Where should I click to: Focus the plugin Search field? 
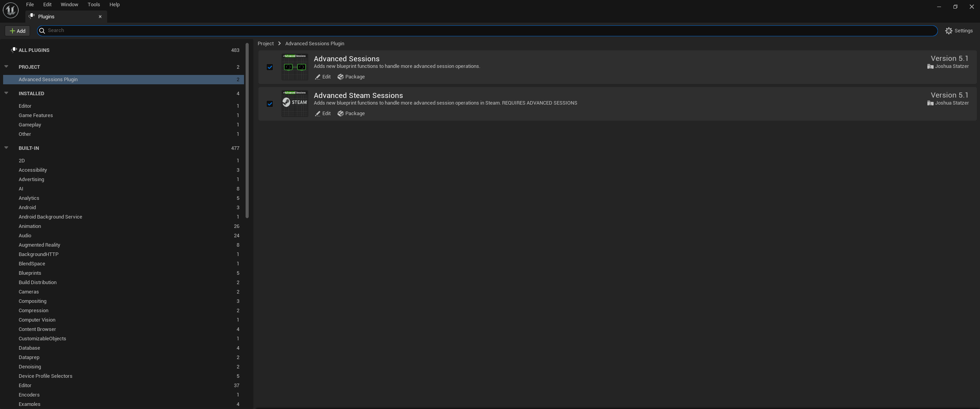point(487,31)
